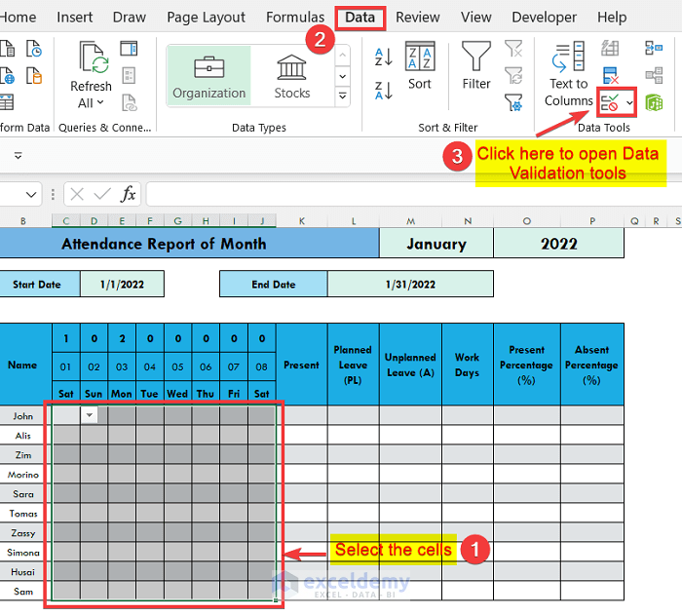The width and height of the screenshot is (682, 616).
Task: Open the Page Layout tab
Action: [206, 18]
